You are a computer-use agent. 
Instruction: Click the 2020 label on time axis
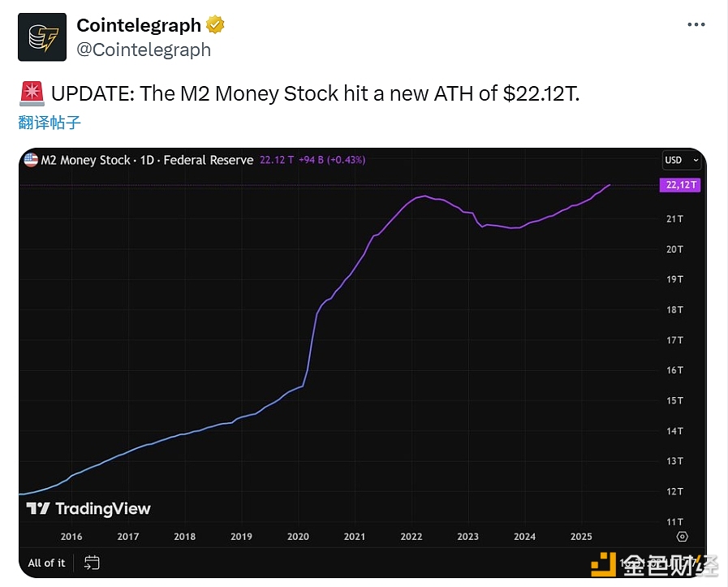[299, 537]
